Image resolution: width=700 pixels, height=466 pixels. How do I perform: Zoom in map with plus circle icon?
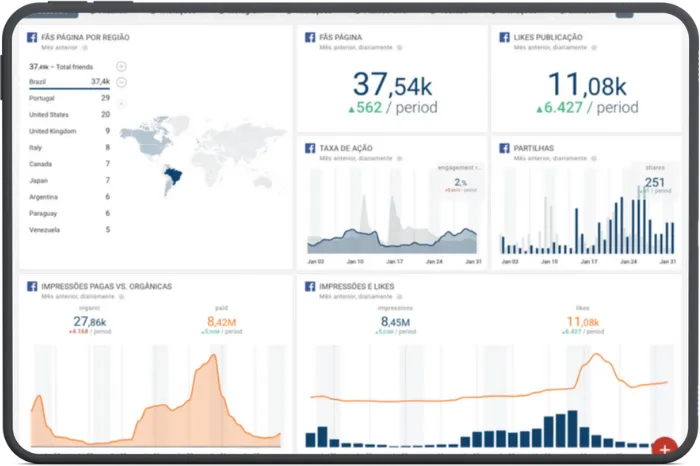coord(121,67)
